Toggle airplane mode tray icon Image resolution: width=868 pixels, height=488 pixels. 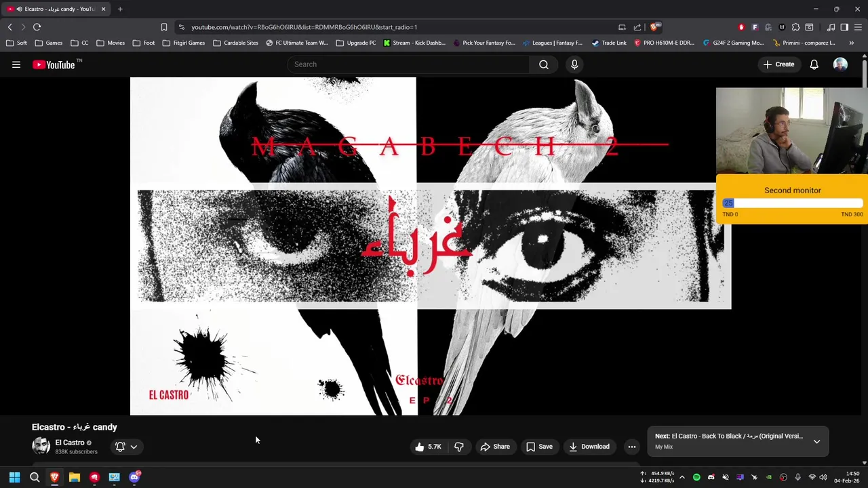click(x=754, y=477)
